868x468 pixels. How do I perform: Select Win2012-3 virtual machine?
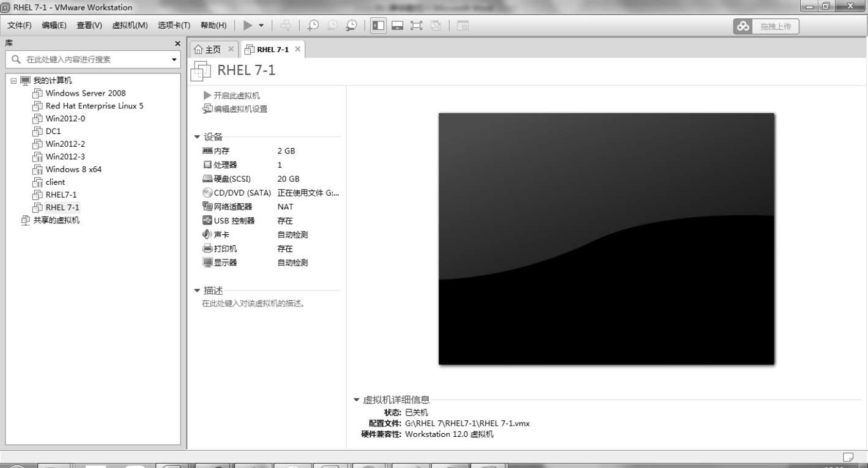(65, 157)
